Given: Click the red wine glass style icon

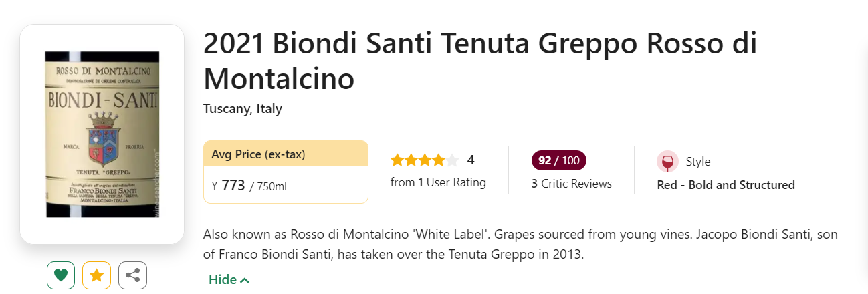Looking at the screenshot, I should tap(667, 162).
